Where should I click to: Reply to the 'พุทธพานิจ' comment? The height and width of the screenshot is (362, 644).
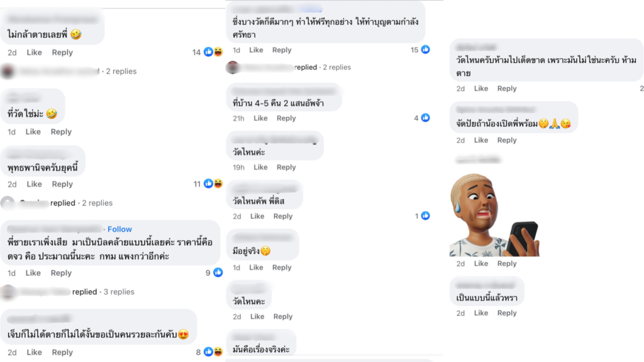tap(62, 184)
